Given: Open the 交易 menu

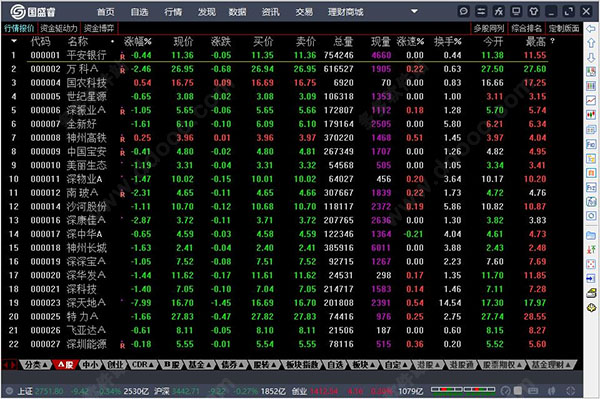Looking at the screenshot, I should pos(304,12).
